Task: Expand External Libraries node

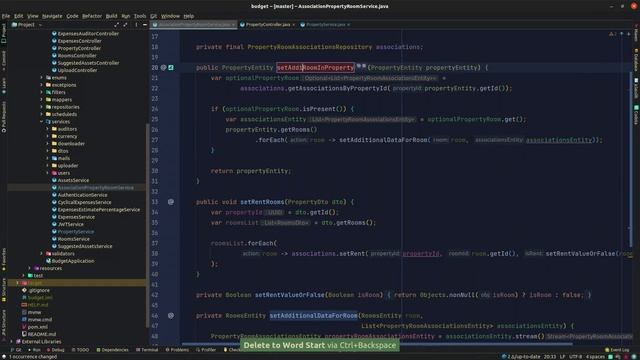Action: pyautogui.click(x=11, y=342)
